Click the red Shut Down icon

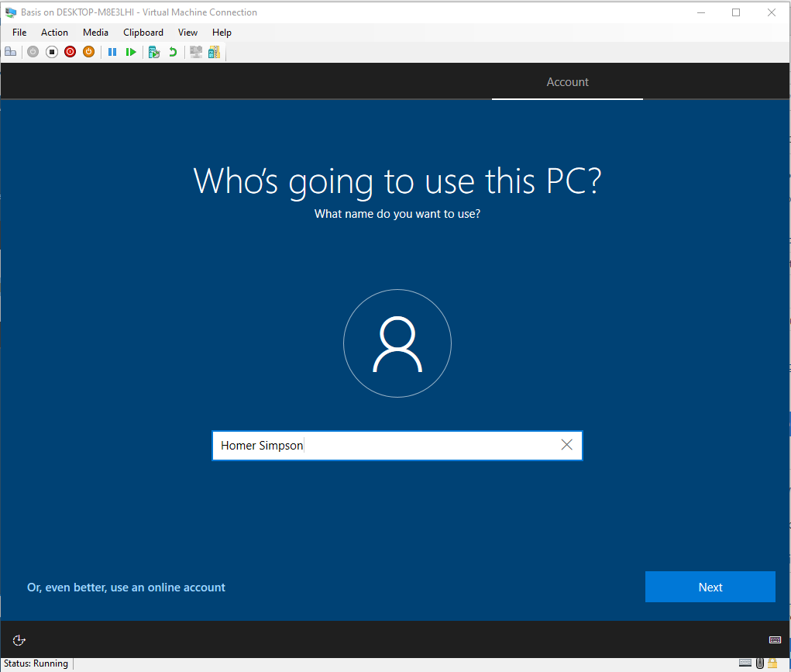pos(71,51)
